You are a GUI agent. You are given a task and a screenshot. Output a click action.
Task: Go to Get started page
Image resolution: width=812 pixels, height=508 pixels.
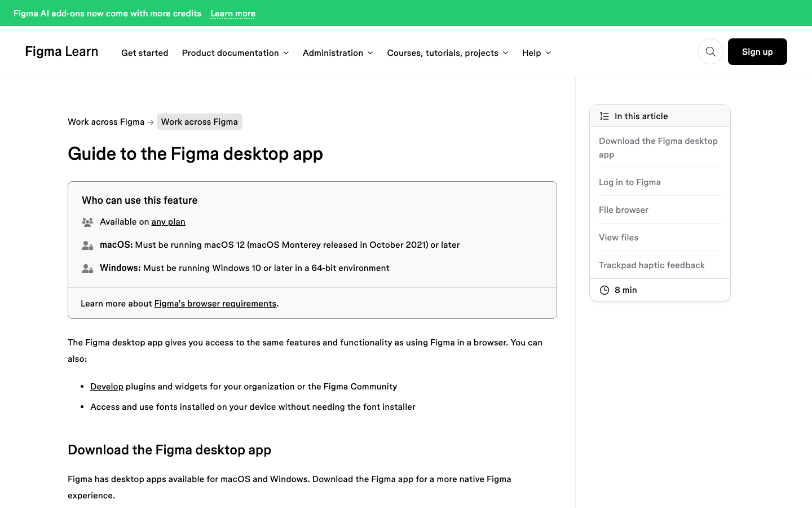[144, 52]
